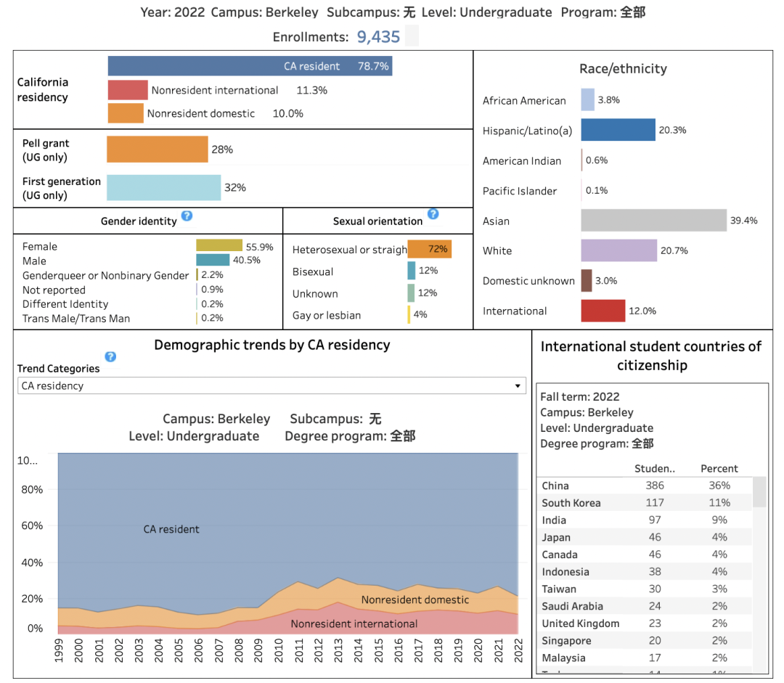Click the Percent column header
This screenshot has height=683, width=784.
719,469
